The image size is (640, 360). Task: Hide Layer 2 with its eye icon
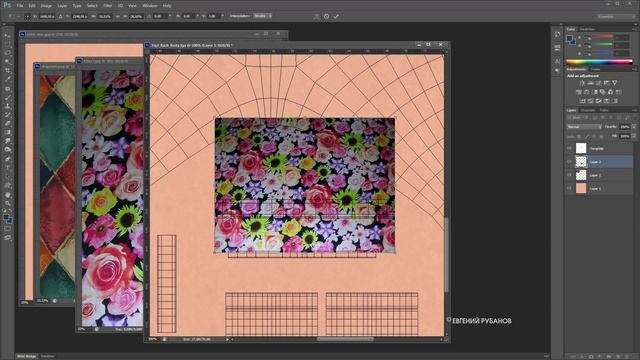tap(569, 175)
